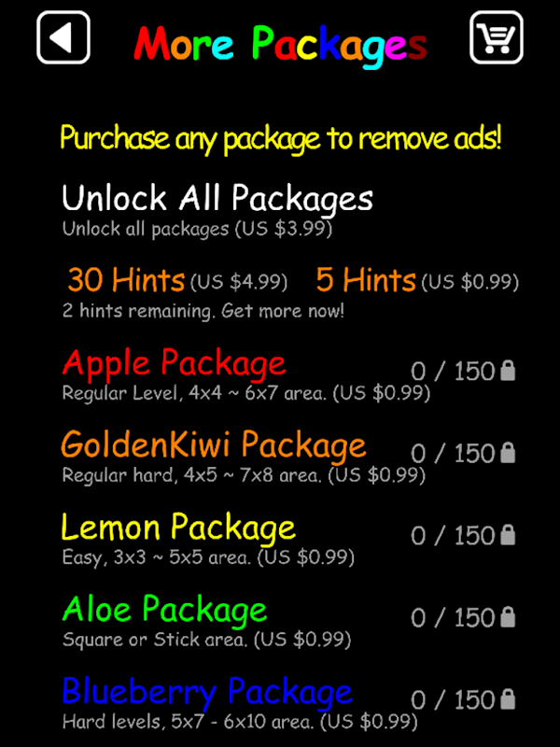This screenshot has height=747, width=560.
Task: Open the Apple Package
Action: click(x=174, y=364)
